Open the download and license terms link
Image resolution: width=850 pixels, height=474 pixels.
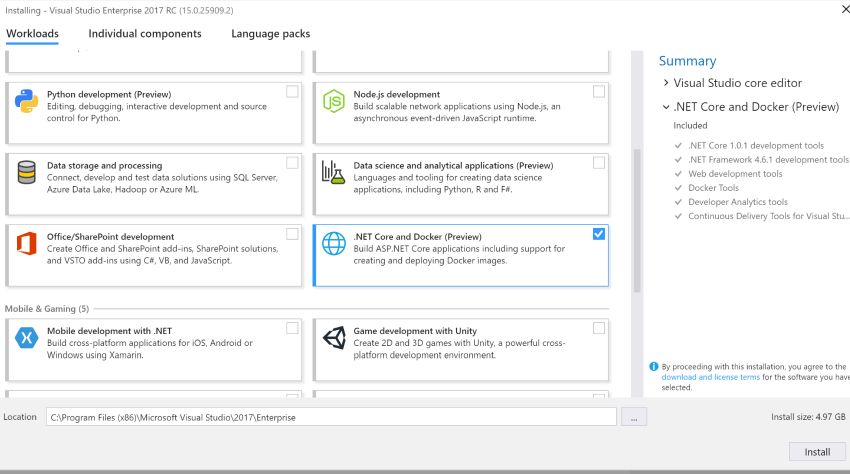click(710, 377)
